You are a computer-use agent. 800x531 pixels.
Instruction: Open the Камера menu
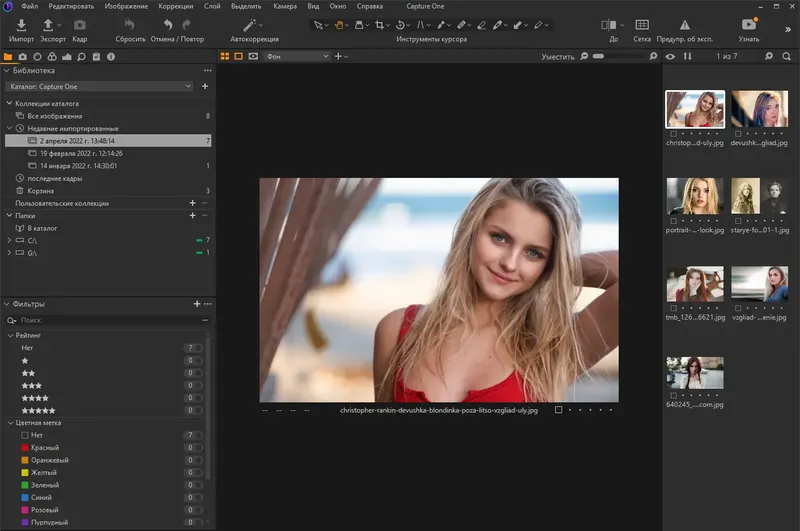pos(285,6)
